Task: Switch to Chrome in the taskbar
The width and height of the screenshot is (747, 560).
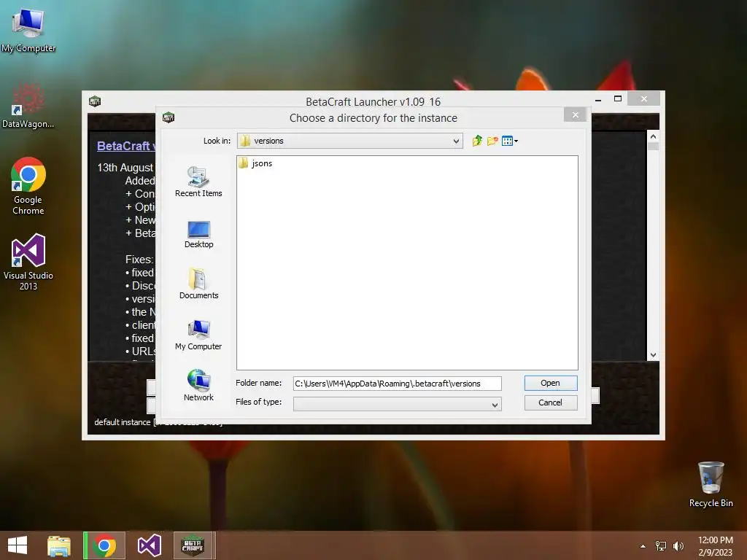Action: 104,545
